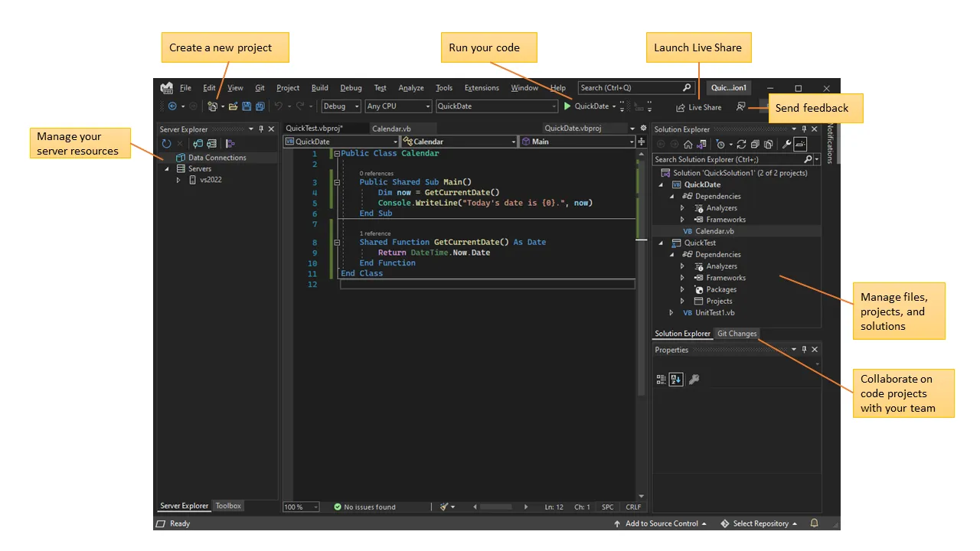Viewport: 980px width, 551px height.
Task: Click the Save All toolbar icon
Action: 260,106
